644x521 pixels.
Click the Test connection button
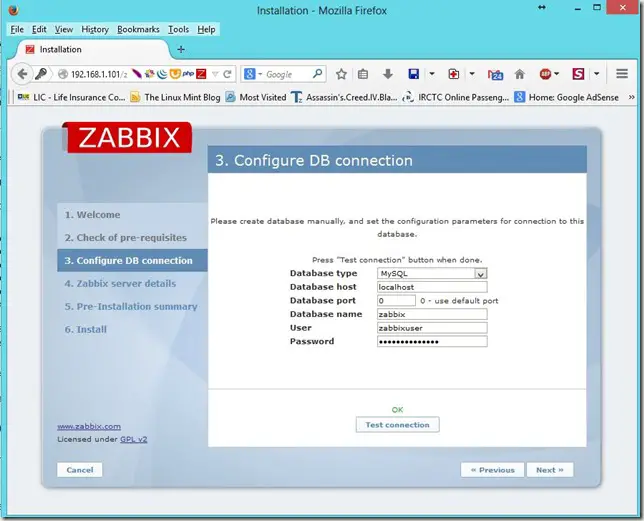point(397,425)
